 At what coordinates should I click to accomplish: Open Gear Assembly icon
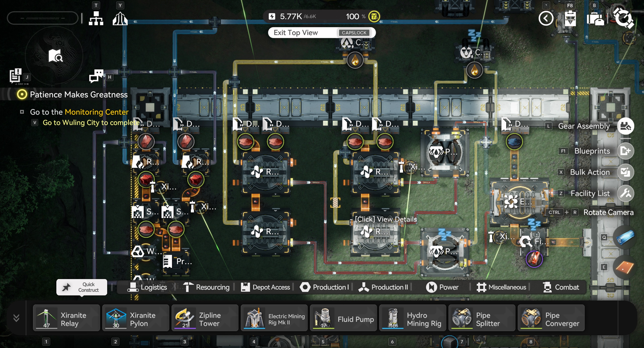(625, 126)
